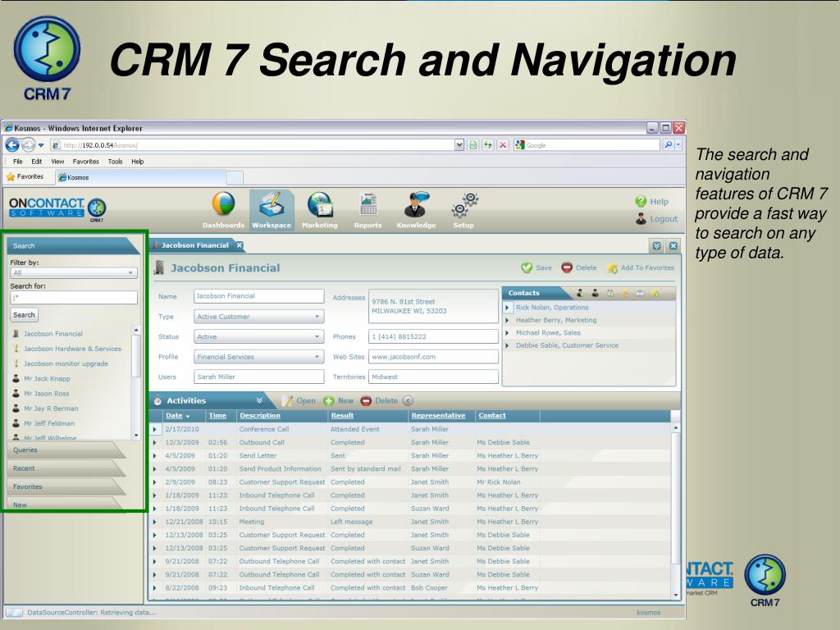
Task: Click the Search for input field
Action: tap(73, 297)
